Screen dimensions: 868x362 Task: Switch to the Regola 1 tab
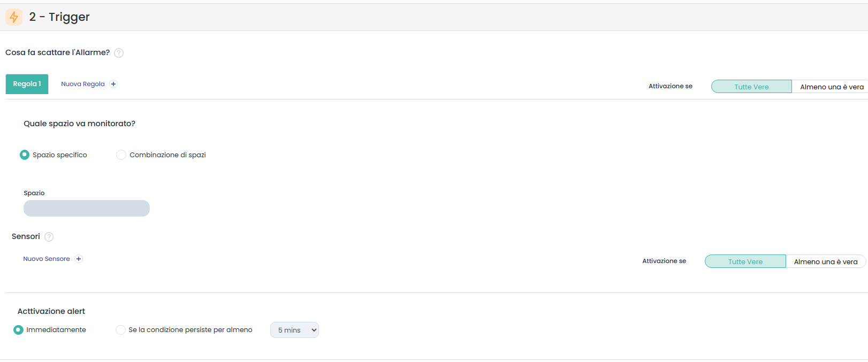tap(27, 84)
